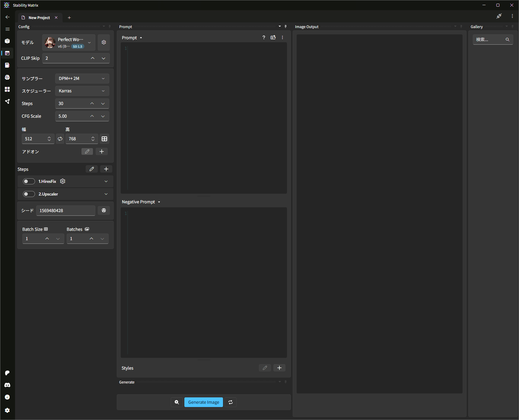
Task: Open HiresFix settings gear
Action: pyautogui.click(x=63, y=181)
